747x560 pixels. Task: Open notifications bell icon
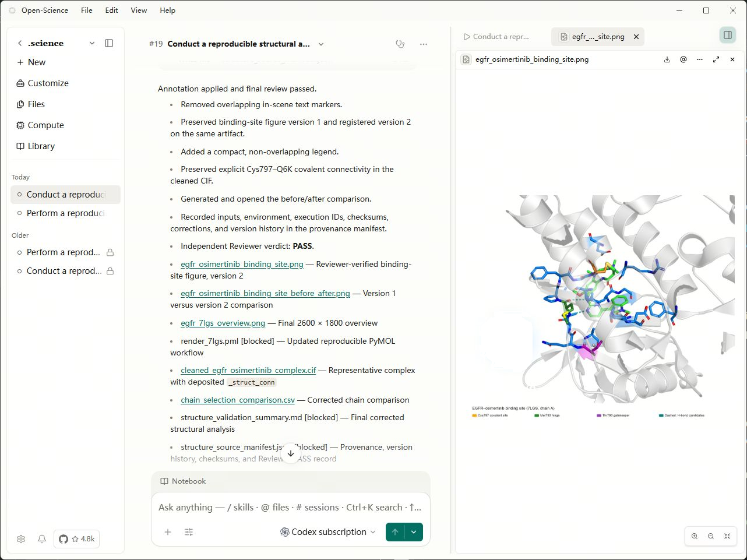click(x=42, y=539)
